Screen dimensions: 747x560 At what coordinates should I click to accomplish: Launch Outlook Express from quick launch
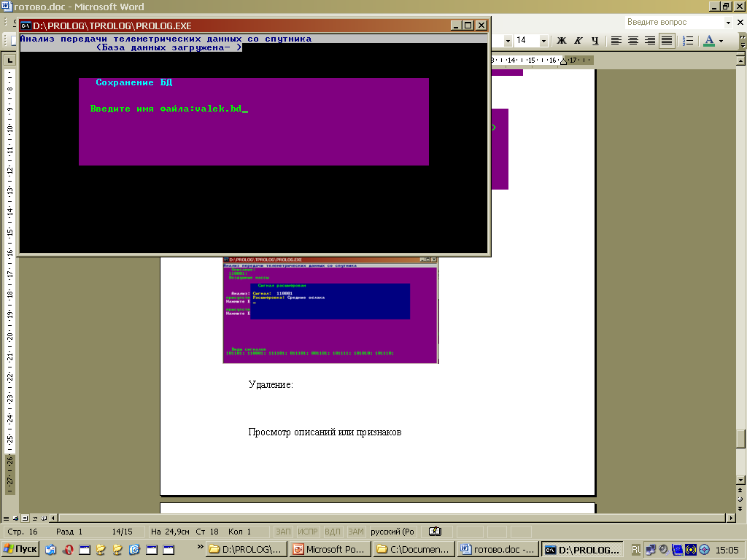[51, 550]
